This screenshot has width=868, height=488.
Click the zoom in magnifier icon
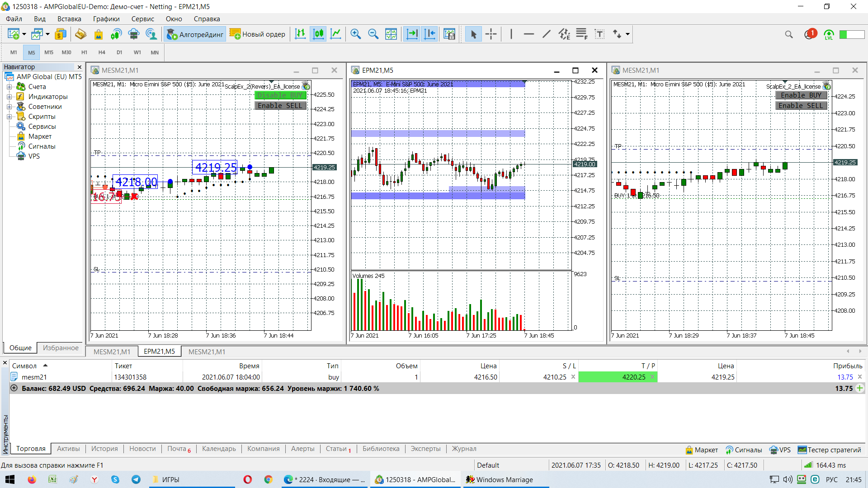pyautogui.click(x=356, y=34)
